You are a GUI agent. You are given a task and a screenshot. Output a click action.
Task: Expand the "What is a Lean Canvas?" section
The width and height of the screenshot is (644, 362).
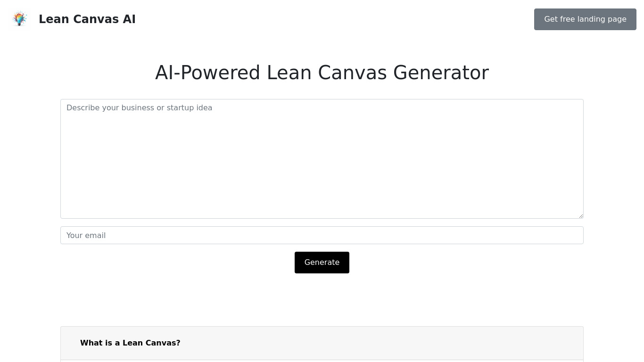pos(322,343)
